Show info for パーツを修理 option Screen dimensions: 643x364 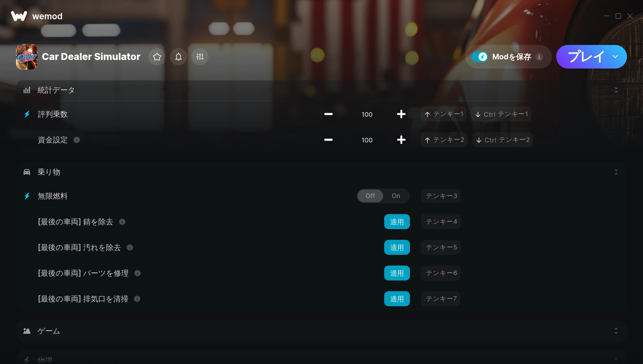(138, 273)
